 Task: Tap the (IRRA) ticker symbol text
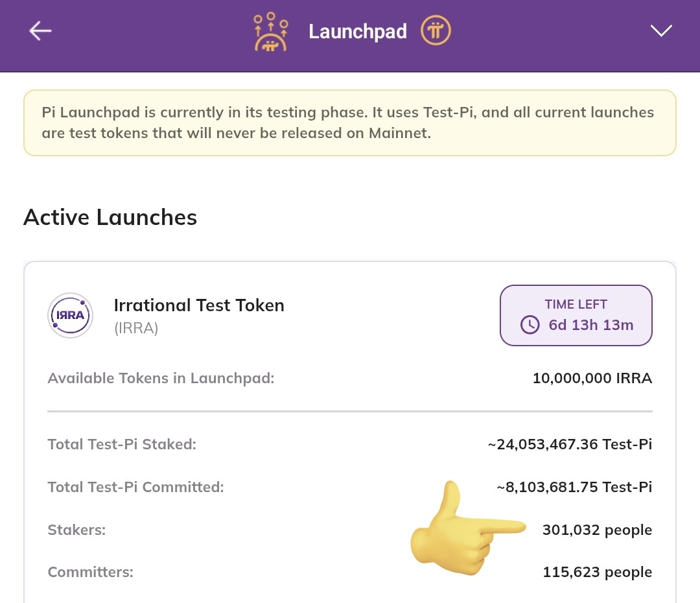pyautogui.click(x=136, y=328)
